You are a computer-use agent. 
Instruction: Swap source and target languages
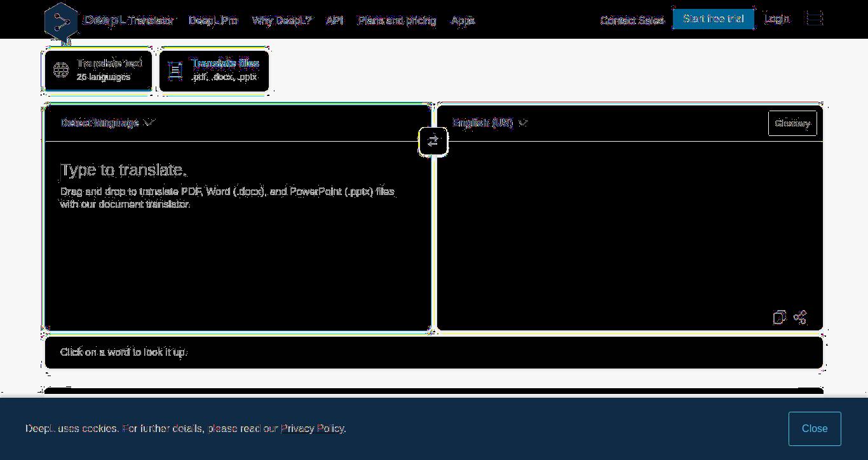(433, 141)
